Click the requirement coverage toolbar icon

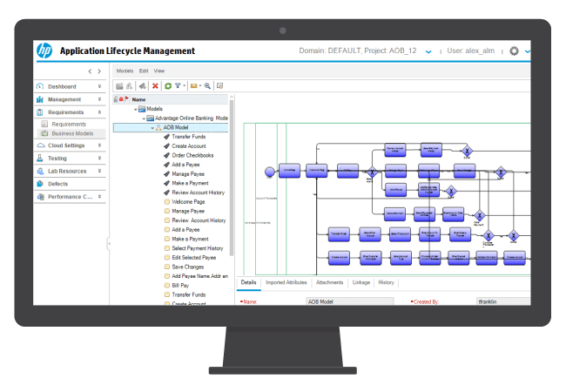(143, 86)
